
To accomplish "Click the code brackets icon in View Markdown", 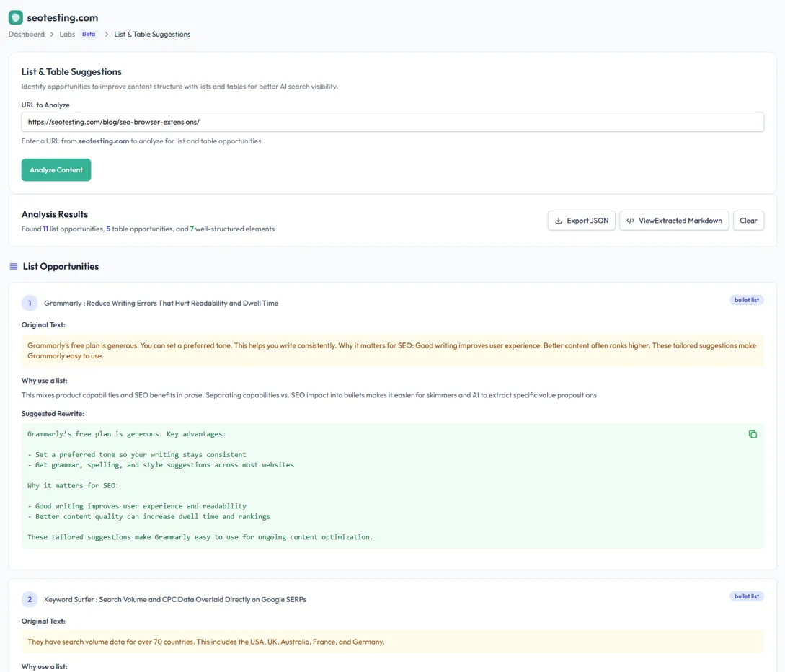I will tap(630, 221).
